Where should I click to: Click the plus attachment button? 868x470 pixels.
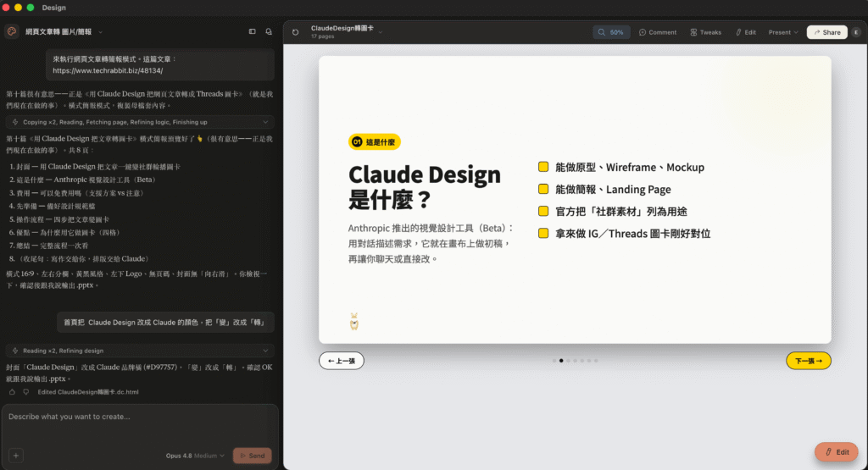tap(16, 456)
